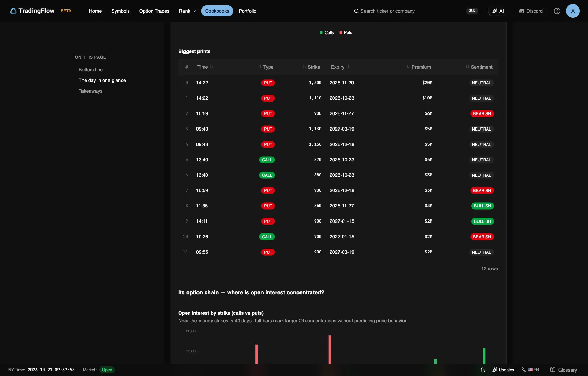
Task: Sort table by Strike column
Action: (311, 67)
